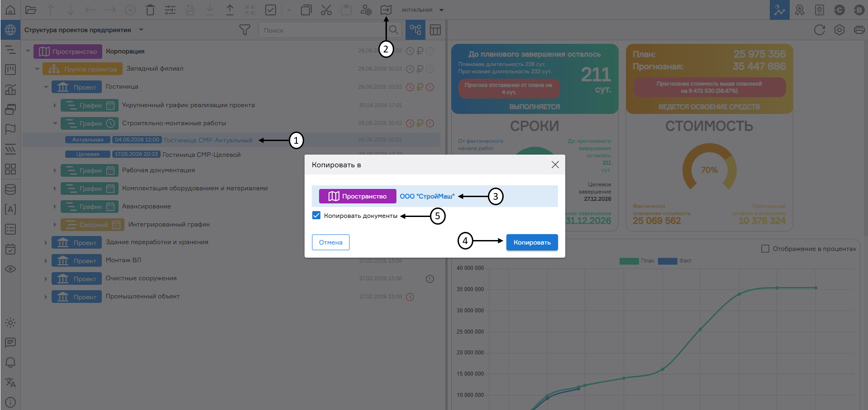
Task: Click the print icon at top right
Action: [x=859, y=30]
